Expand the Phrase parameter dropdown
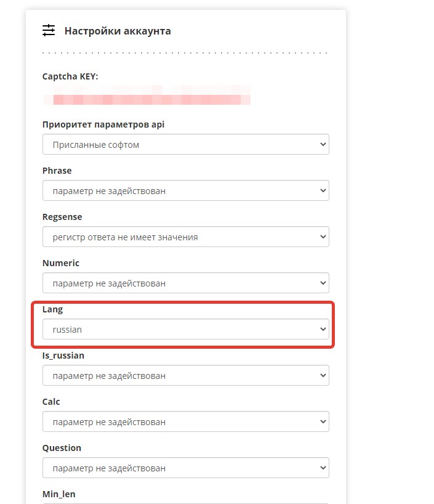 (x=185, y=191)
